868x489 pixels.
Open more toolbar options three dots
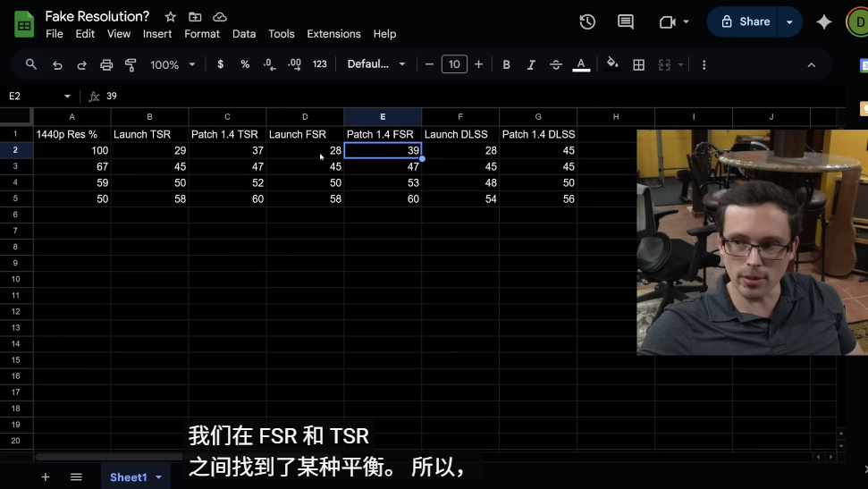(x=704, y=64)
